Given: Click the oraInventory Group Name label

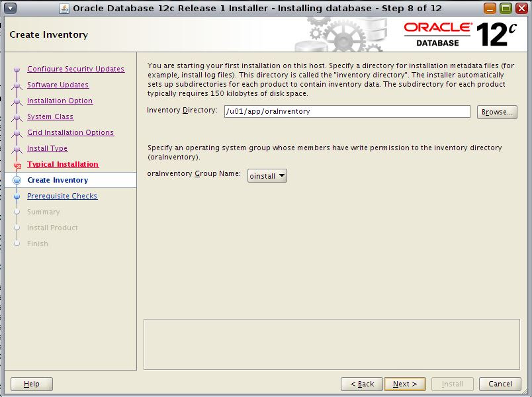Looking at the screenshot, I should click(194, 174).
